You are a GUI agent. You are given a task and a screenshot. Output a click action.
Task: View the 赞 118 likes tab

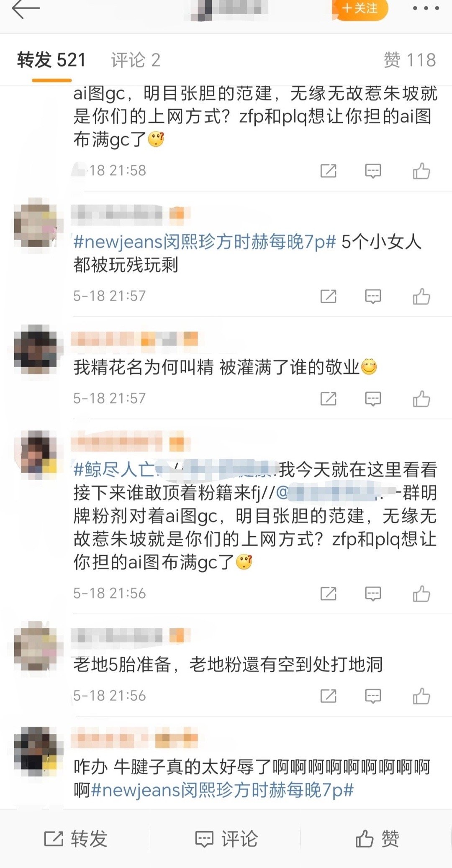pos(410,60)
